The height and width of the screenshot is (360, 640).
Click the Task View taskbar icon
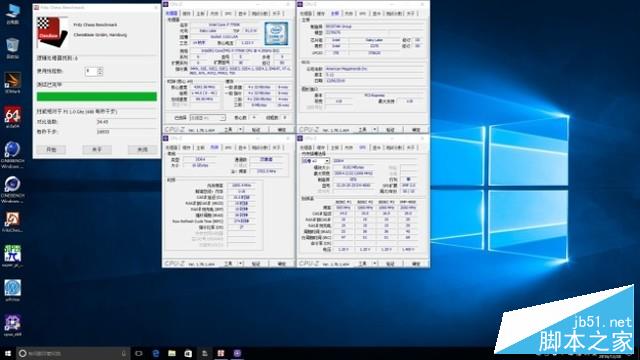click(139, 353)
